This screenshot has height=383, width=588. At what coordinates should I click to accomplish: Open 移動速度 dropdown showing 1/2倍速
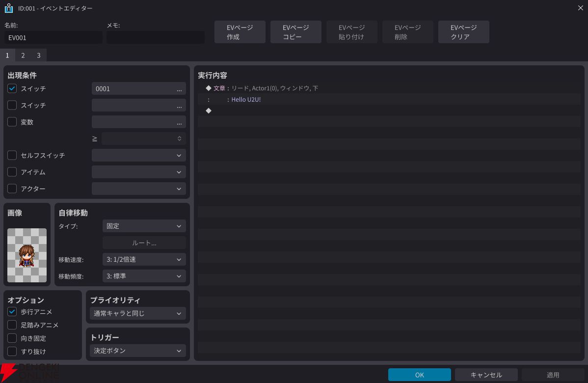coord(144,259)
